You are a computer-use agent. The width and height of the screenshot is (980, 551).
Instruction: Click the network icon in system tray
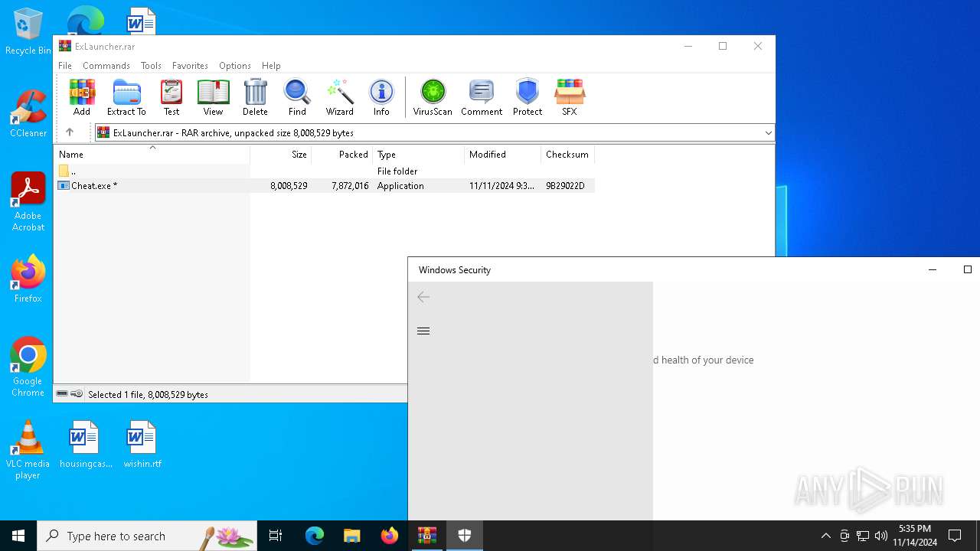863,536
